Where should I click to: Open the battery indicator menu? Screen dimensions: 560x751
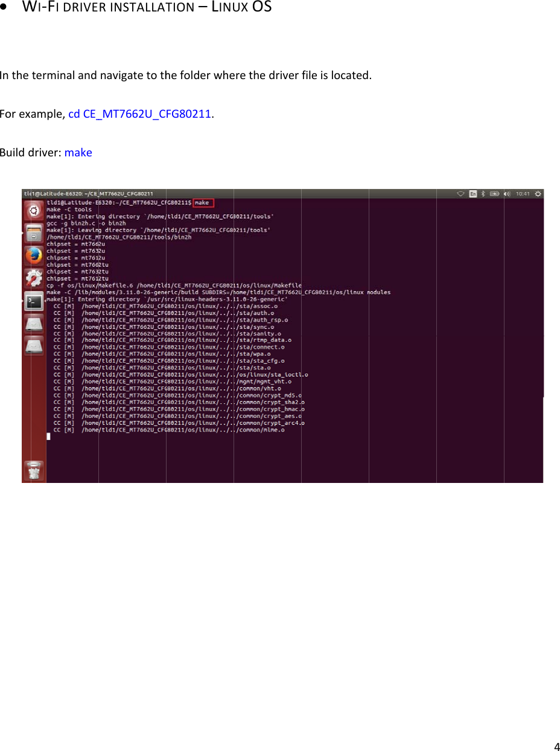click(494, 194)
